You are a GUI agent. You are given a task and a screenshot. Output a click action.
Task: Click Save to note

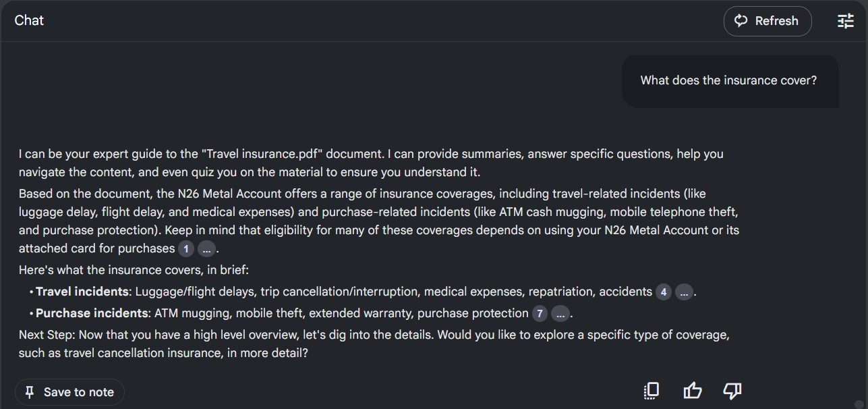(x=69, y=392)
